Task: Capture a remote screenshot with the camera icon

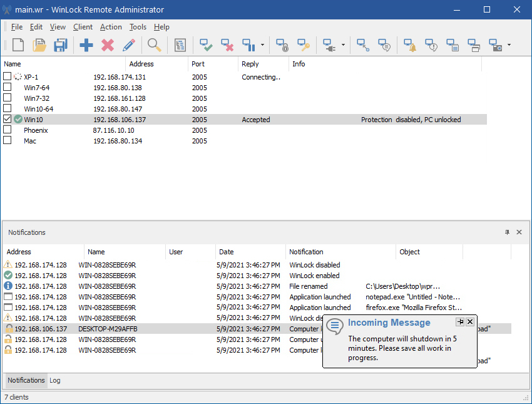Action: [x=494, y=44]
